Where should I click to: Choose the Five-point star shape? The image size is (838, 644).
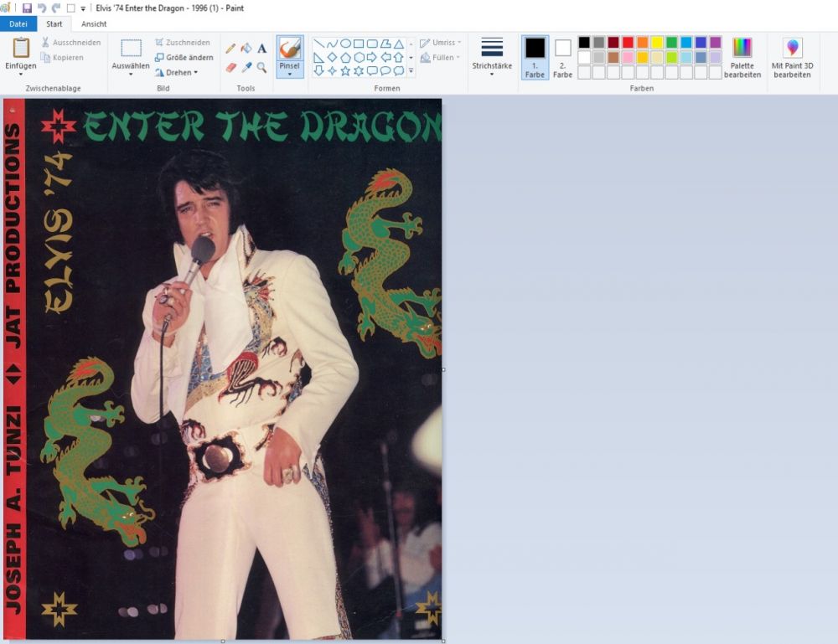pos(345,70)
